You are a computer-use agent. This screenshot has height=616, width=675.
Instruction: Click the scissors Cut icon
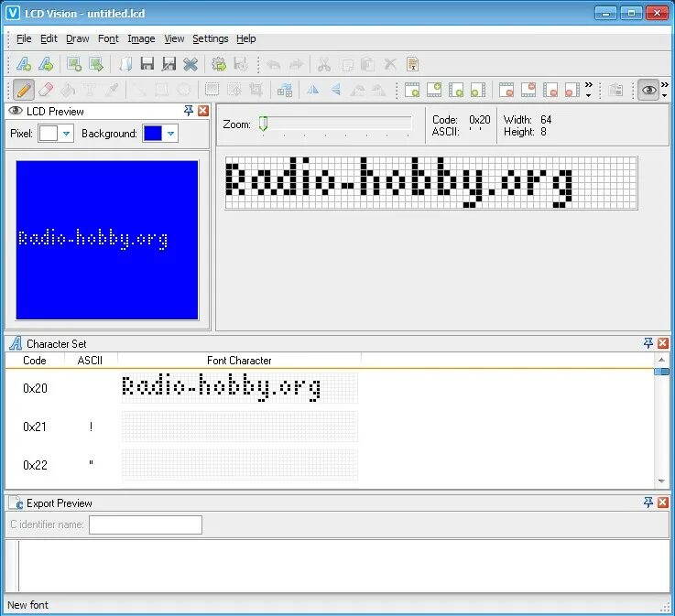(x=323, y=64)
